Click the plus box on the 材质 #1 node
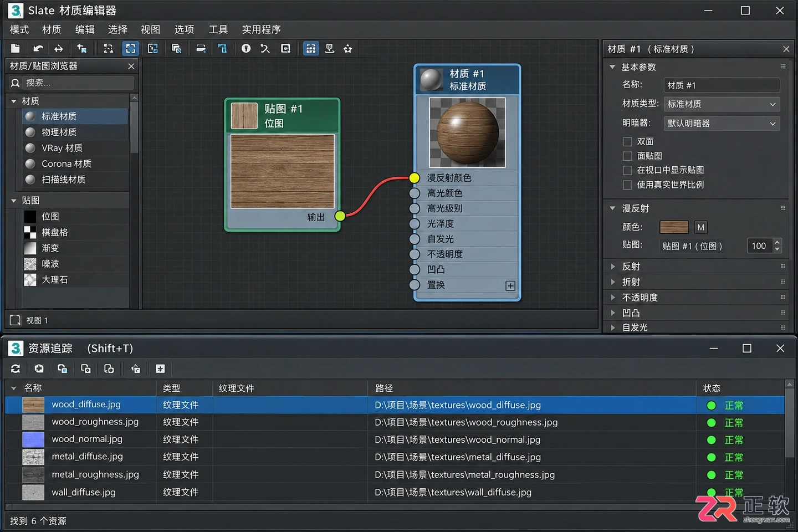This screenshot has width=798, height=532. coord(510,286)
